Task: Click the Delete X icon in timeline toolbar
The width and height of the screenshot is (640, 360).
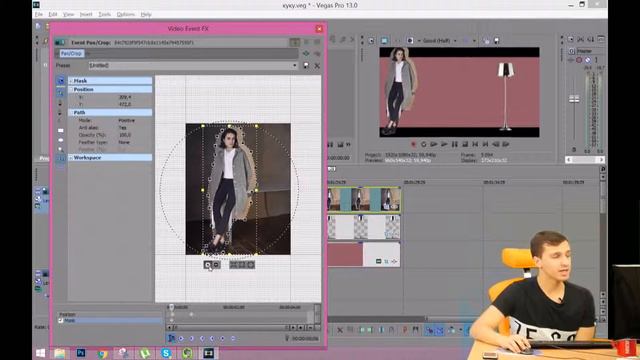Action: (x=340, y=330)
